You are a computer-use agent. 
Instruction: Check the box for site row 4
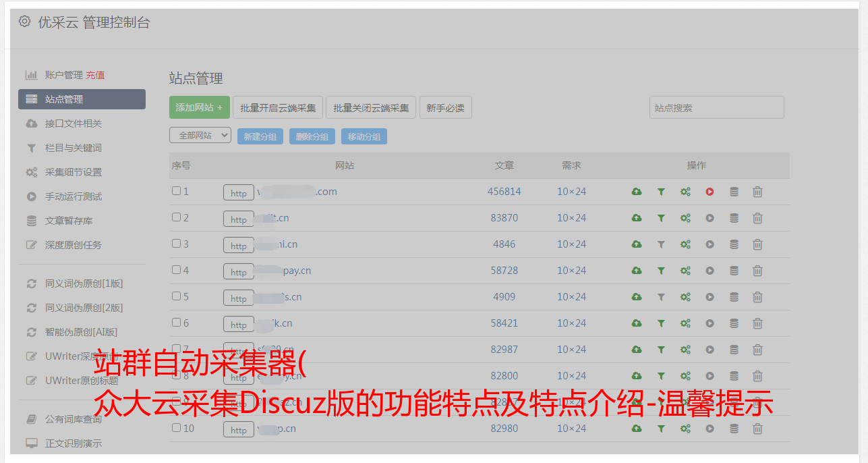click(176, 270)
